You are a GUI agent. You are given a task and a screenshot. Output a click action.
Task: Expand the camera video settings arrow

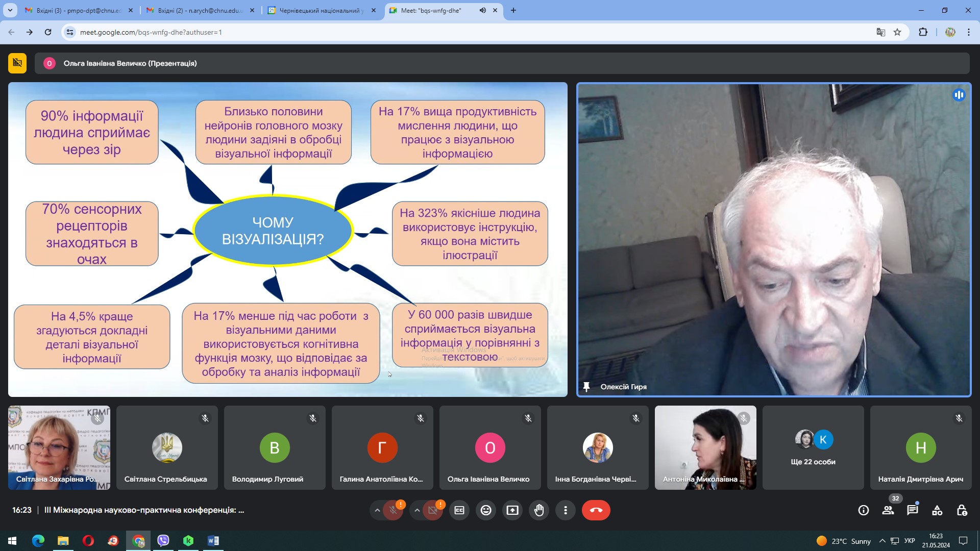pos(417,510)
